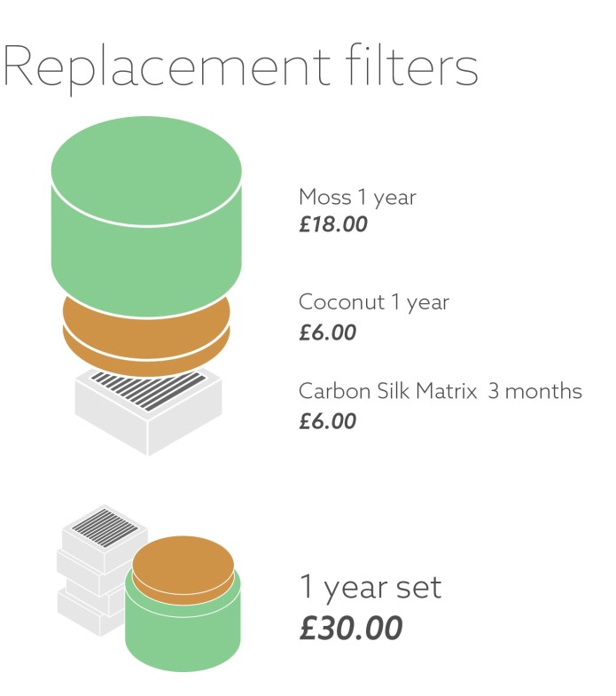This screenshot has height=696, width=616.
Task: Click the top surface of green moss filter
Action: coord(146,171)
